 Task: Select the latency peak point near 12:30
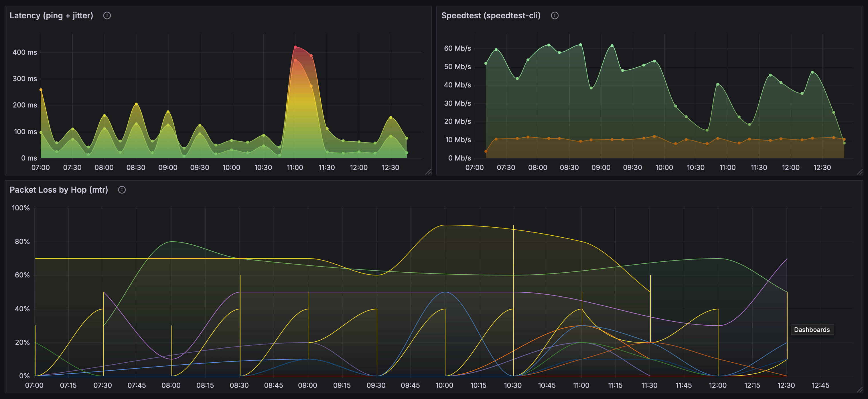390,117
